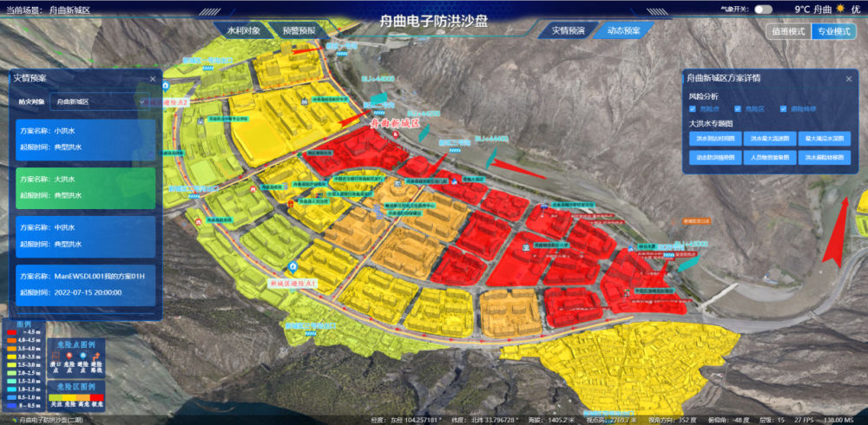Toggle the 气象开关 weather switch
868x425 pixels.
(763, 9)
